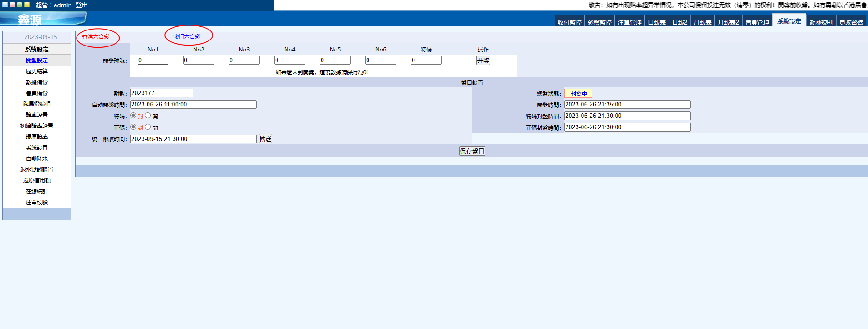
Task: Log out using the 登出 link
Action: click(x=82, y=5)
